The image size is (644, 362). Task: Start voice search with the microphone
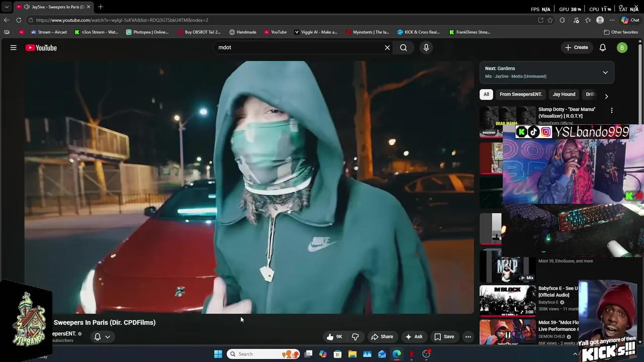(426, 47)
